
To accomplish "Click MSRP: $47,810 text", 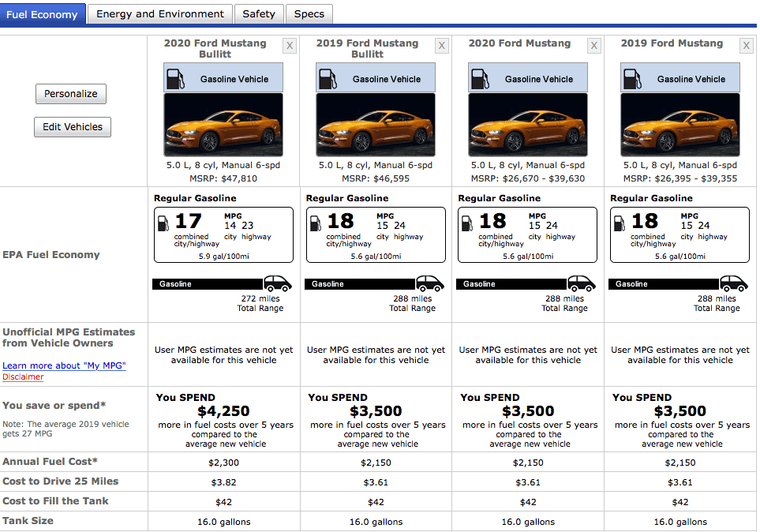I will coord(223,178).
